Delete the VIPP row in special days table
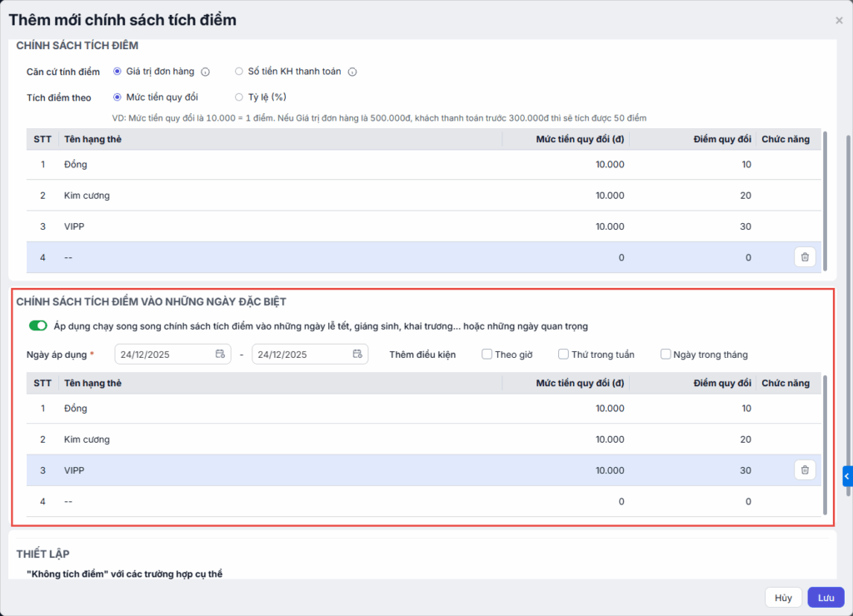This screenshot has height=616, width=853. point(805,470)
